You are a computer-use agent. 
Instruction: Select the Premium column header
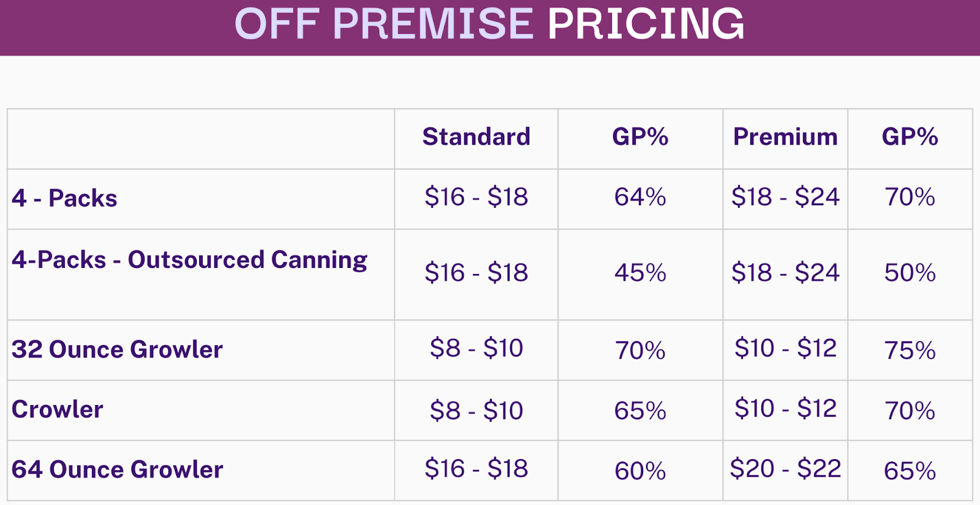pos(785,137)
